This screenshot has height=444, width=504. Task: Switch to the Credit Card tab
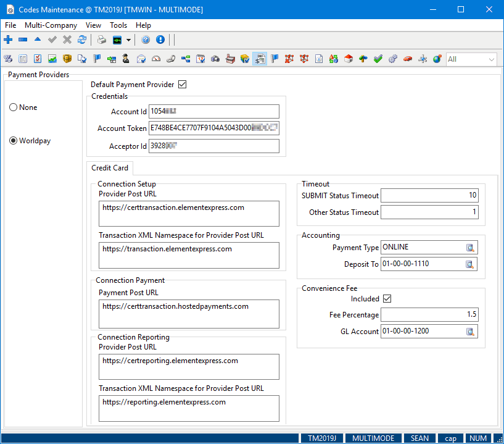point(110,168)
